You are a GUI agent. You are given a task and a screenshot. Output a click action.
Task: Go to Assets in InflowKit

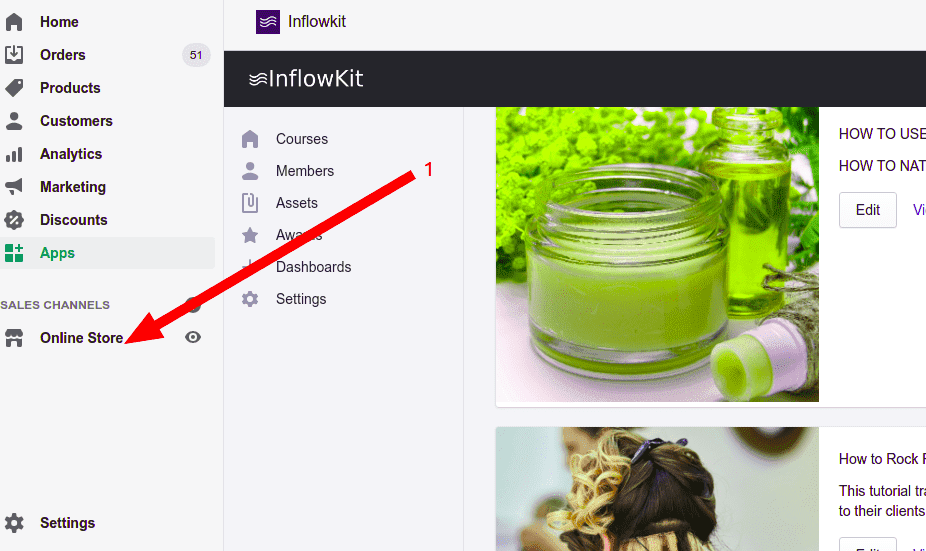pyautogui.click(x=296, y=203)
